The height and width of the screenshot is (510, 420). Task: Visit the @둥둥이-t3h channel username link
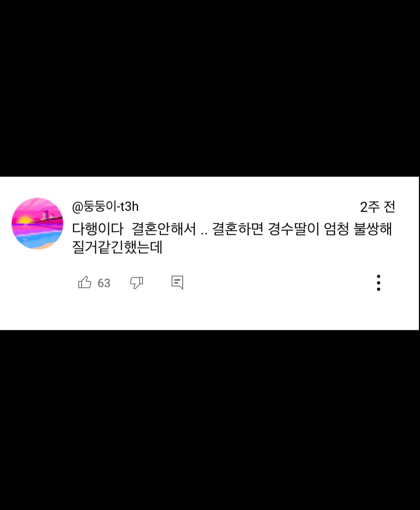point(105,206)
